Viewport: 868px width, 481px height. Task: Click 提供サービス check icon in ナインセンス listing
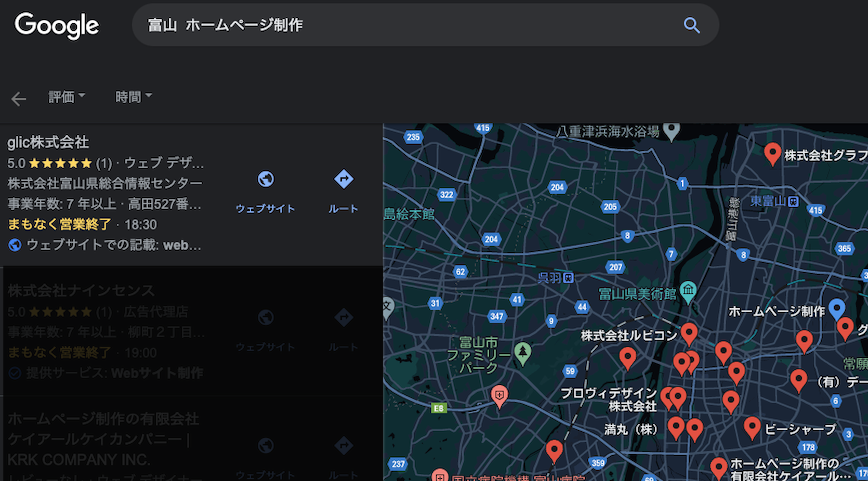point(14,373)
